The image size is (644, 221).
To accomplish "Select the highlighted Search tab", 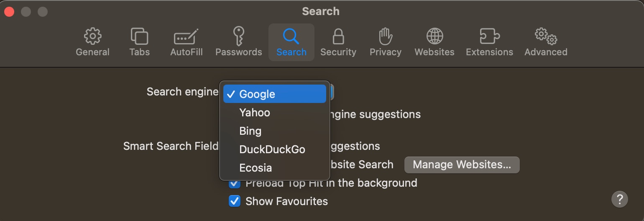I will tap(291, 42).
